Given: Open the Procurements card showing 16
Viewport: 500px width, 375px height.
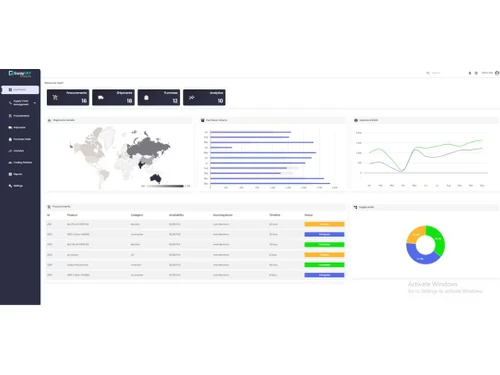Looking at the screenshot, I should 68,97.
